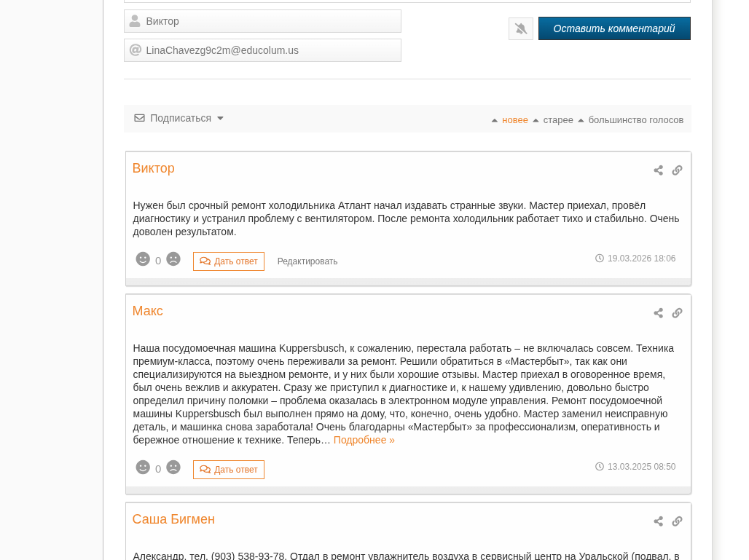
Task: Open author name Саша Бигмен
Action: pyautogui.click(x=173, y=519)
